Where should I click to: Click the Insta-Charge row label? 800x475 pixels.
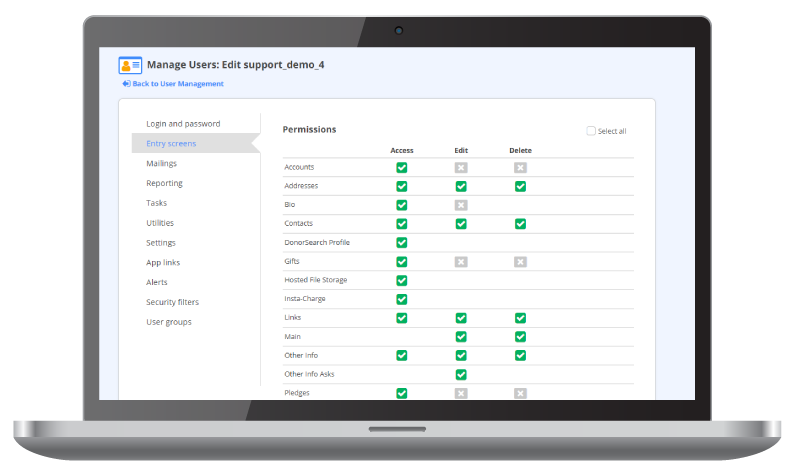point(305,298)
